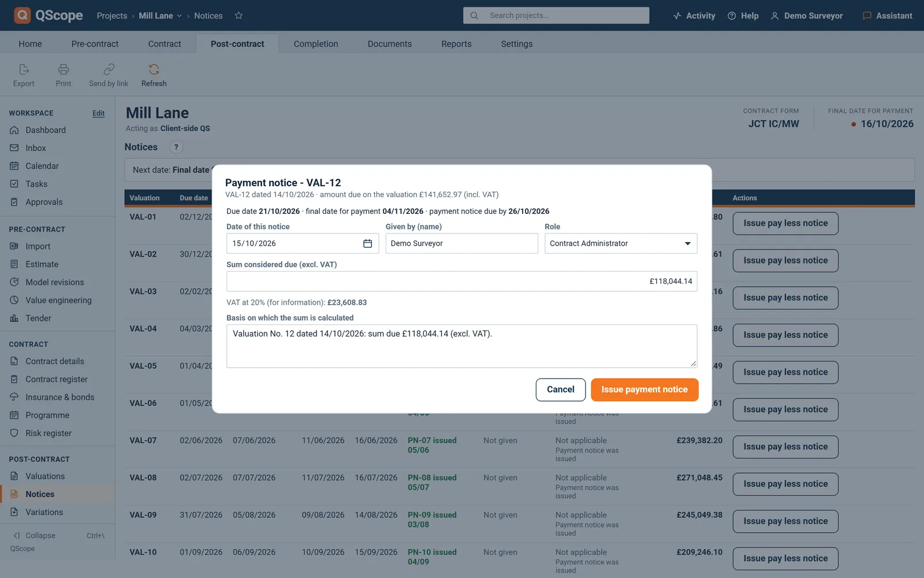Click the Basis calculation text area
The height and width of the screenshot is (578, 924).
pos(461,346)
